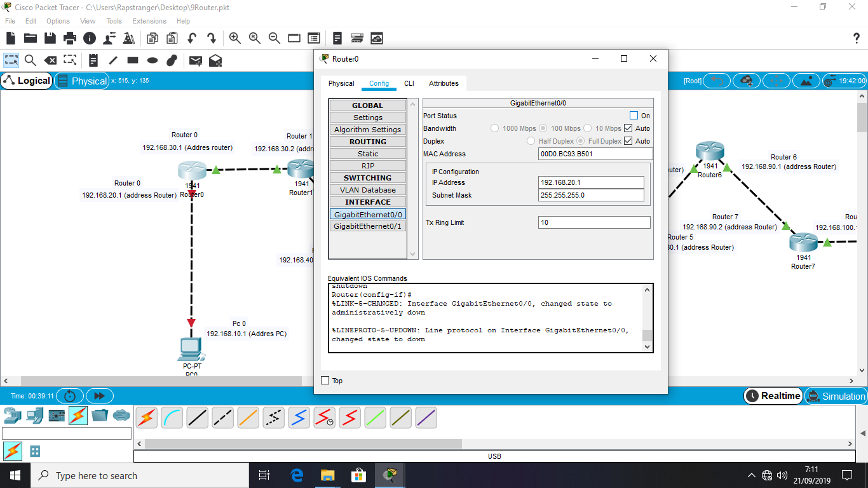The width and height of the screenshot is (868, 488).
Task: Choose the Delete tool
Action: pos(50,60)
